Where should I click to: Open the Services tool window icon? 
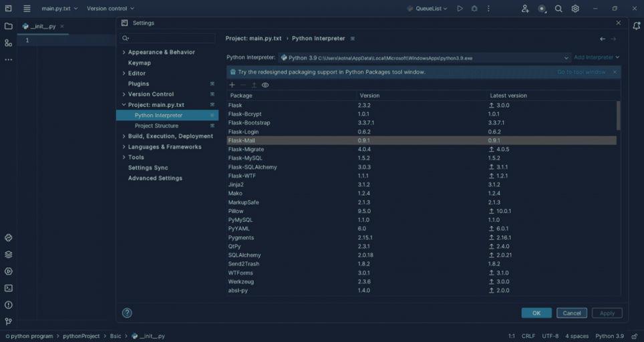8,271
